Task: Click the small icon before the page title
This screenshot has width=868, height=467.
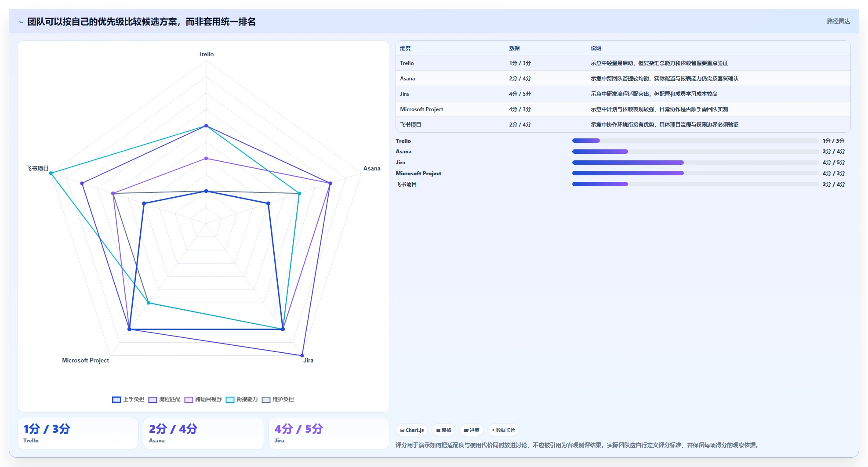Action: click(21, 22)
